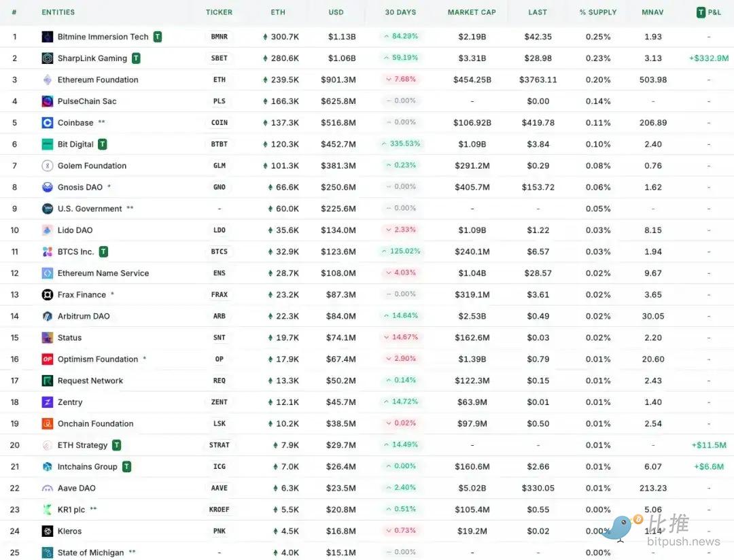Click the Coinbase logo icon
Screen dimensions: 734x560
coord(48,123)
